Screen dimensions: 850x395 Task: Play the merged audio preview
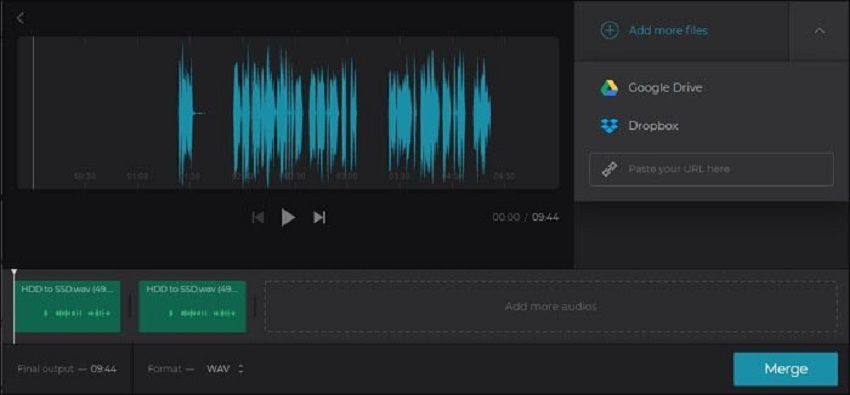coord(288,217)
